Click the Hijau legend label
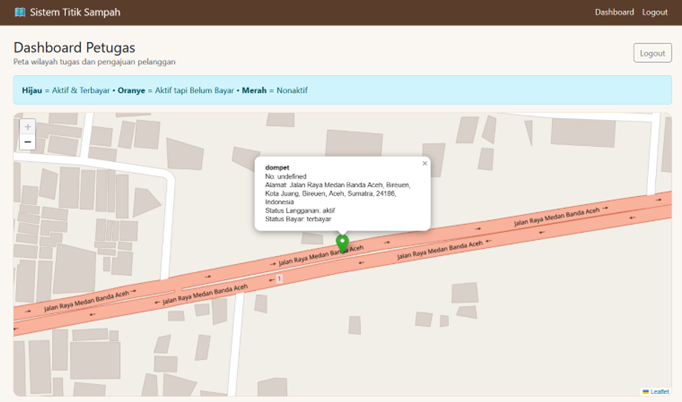The image size is (682, 402). pos(32,90)
